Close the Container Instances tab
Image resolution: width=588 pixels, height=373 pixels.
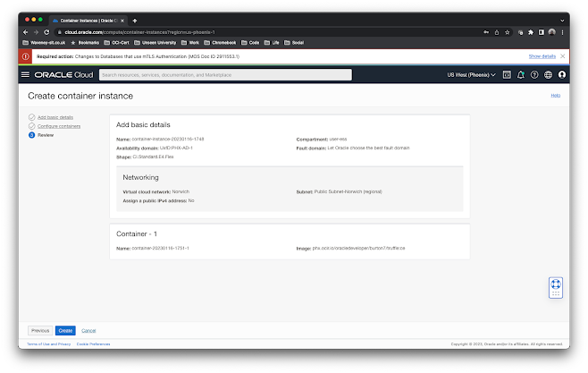pyautogui.click(x=122, y=21)
